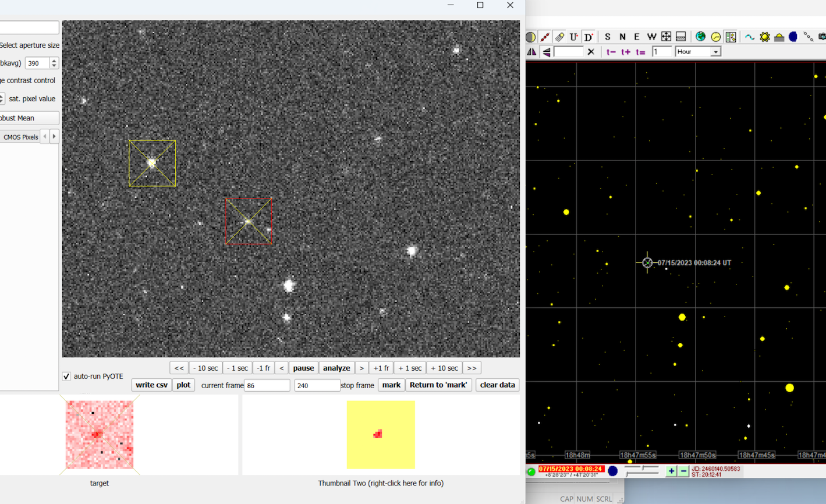The width and height of the screenshot is (826, 504).
Task: Click the green plus zoom-in icon
Action: tap(671, 471)
